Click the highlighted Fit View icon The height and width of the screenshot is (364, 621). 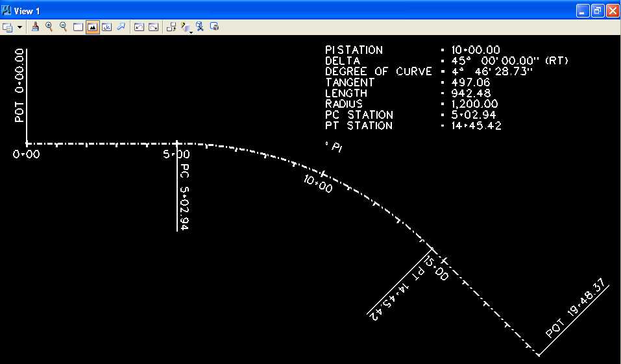tap(92, 27)
